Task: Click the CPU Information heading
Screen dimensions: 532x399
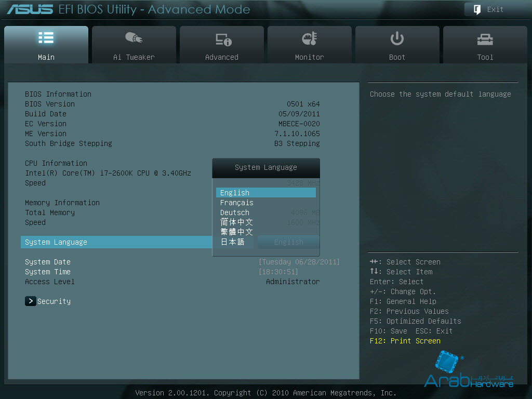Action: point(56,163)
